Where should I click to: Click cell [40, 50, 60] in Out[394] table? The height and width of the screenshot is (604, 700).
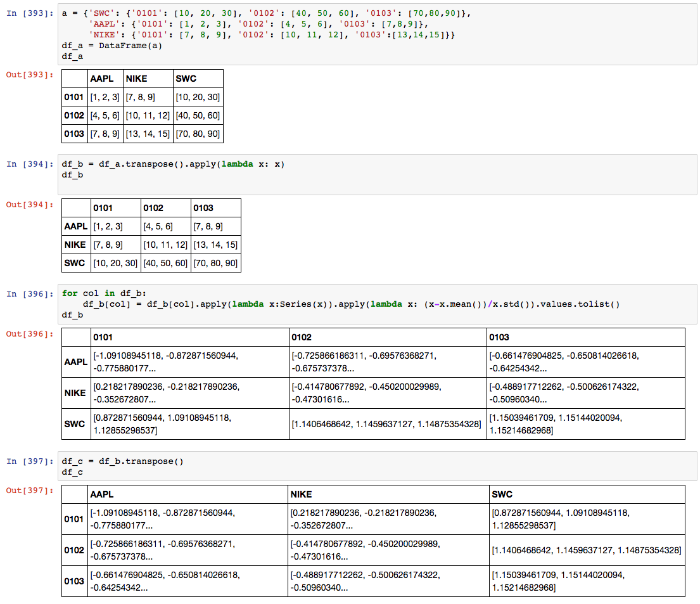pyautogui.click(x=165, y=263)
